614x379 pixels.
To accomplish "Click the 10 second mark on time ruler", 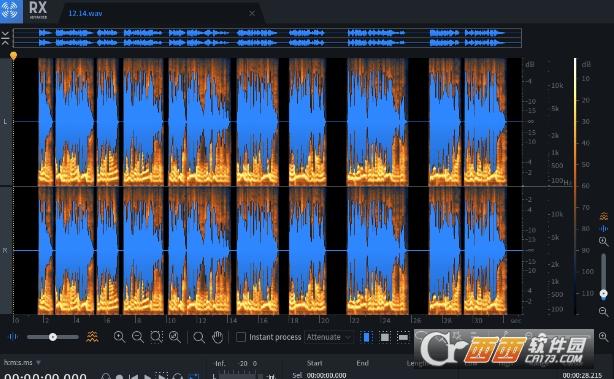I will (x=171, y=320).
